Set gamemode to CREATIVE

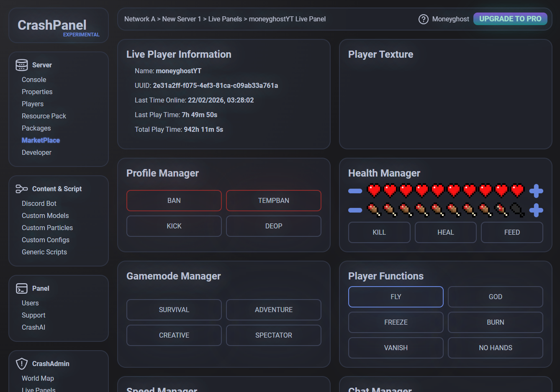coord(174,335)
